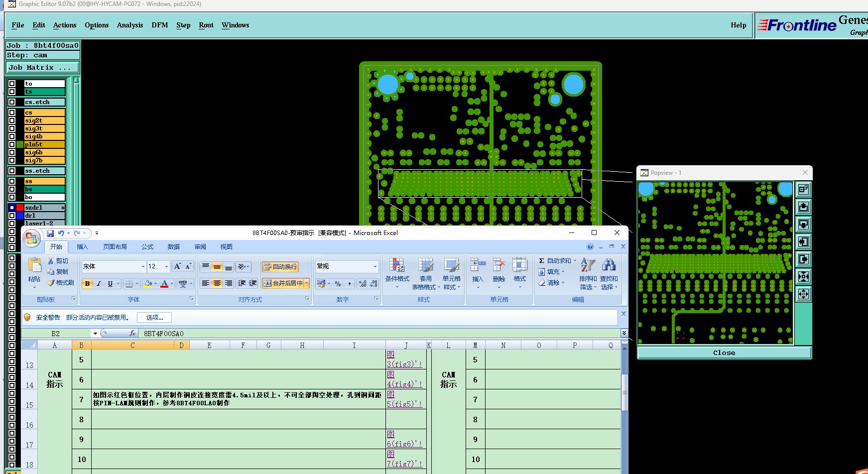Pan Popview left with the arrow icon
The height and width of the screenshot is (474, 868).
[803, 241]
